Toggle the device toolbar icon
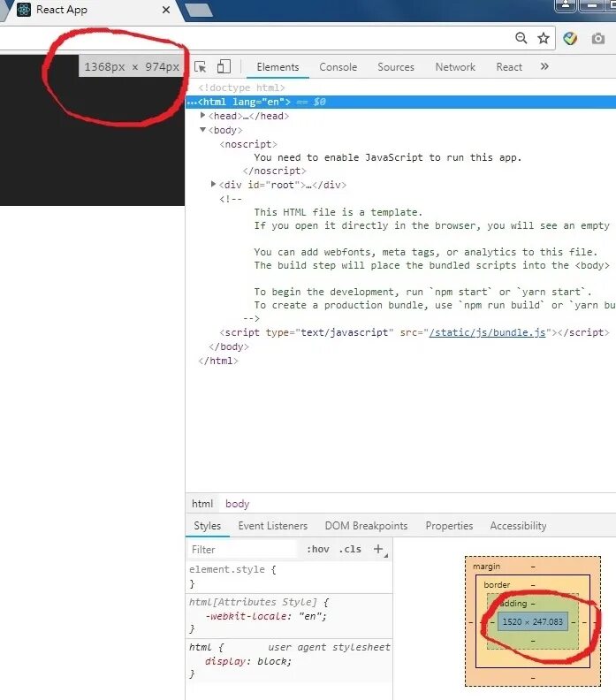 224,67
